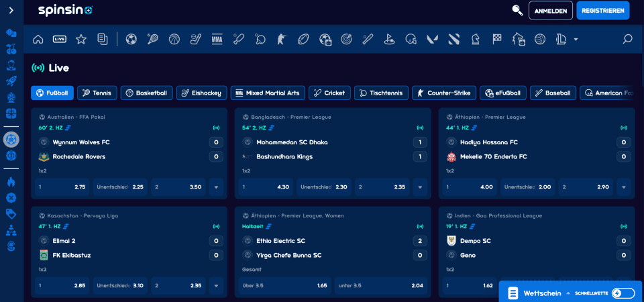
Task: Select the tennis racket icon in sports toolbar
Action: coord(152,39)
